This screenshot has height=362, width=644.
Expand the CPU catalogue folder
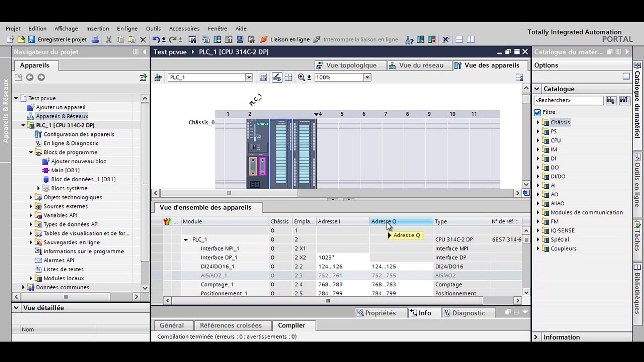tap(538, 140)
